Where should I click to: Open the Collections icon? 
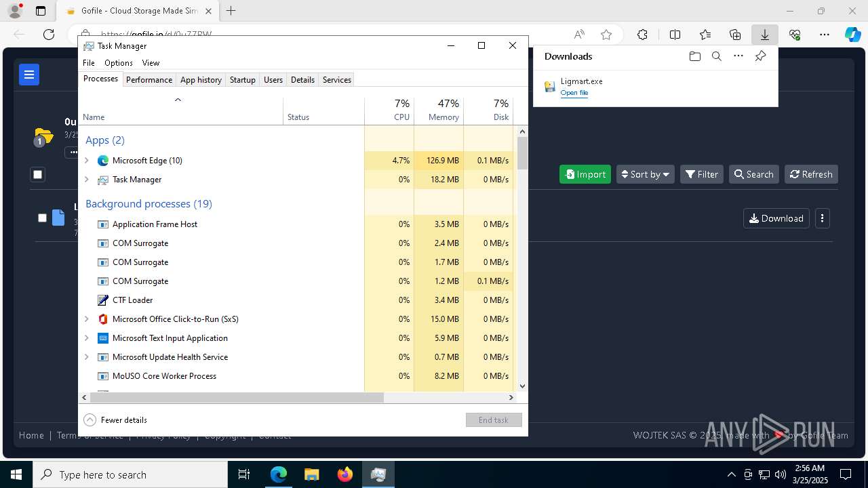point(735,35)
